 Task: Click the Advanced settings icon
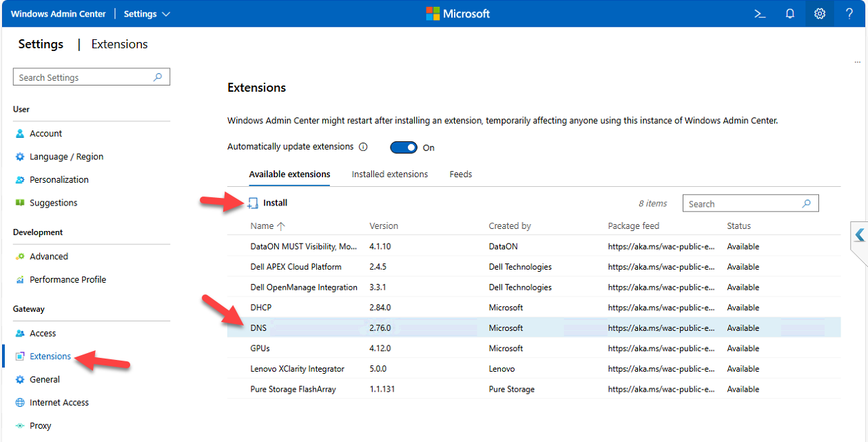(x=20, y=257)
